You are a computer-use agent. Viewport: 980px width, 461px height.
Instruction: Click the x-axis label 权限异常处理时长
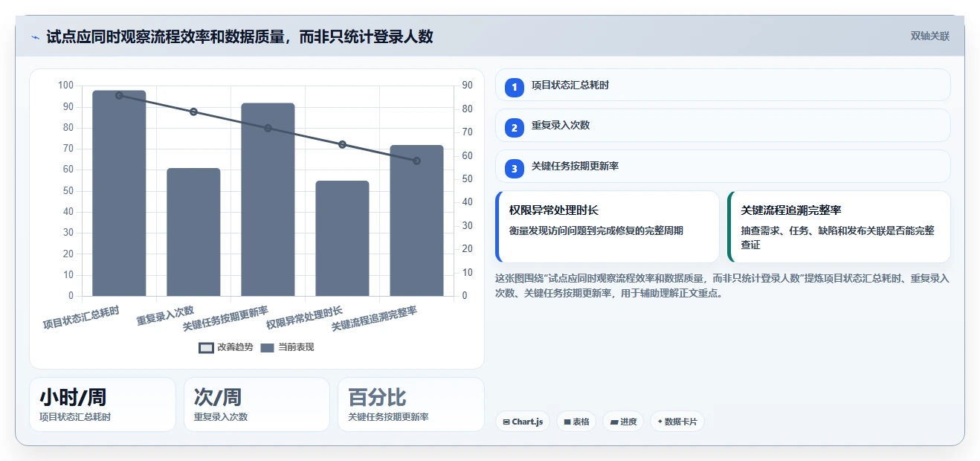pyautogui.click(x=304, y=317)
